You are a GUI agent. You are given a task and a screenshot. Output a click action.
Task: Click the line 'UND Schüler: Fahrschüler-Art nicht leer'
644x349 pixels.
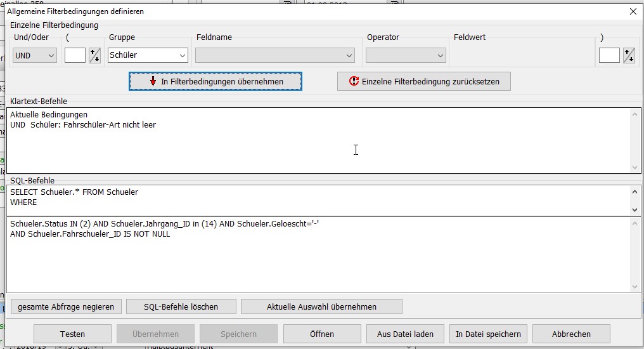click(x=83, y=124)
